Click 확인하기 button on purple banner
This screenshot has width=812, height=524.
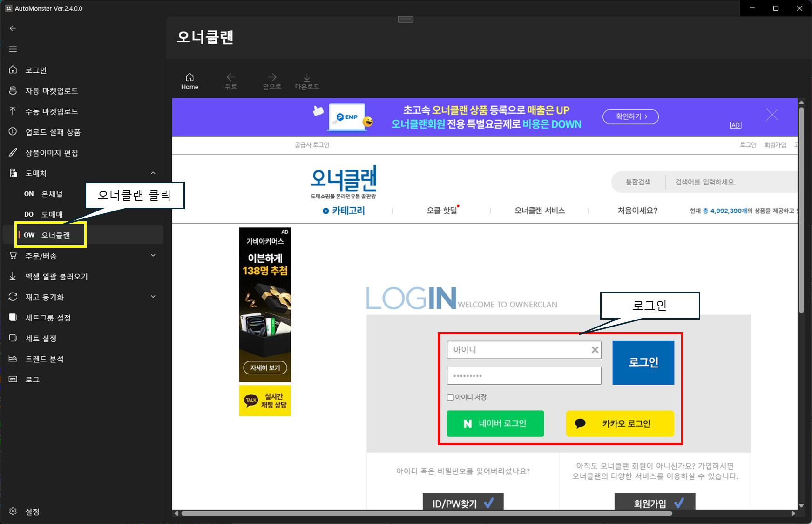tap(630, 116)
